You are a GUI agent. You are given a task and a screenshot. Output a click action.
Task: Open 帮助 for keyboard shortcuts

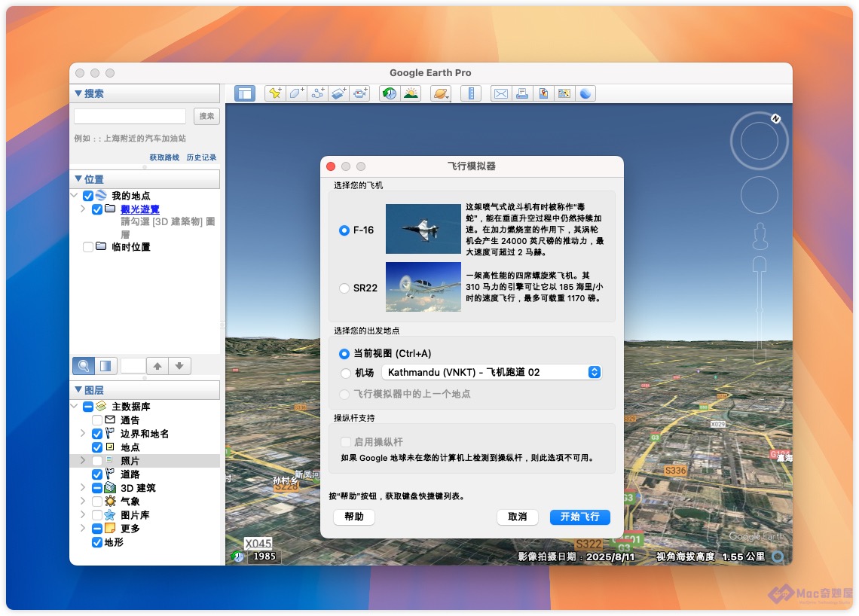point(354,517)
